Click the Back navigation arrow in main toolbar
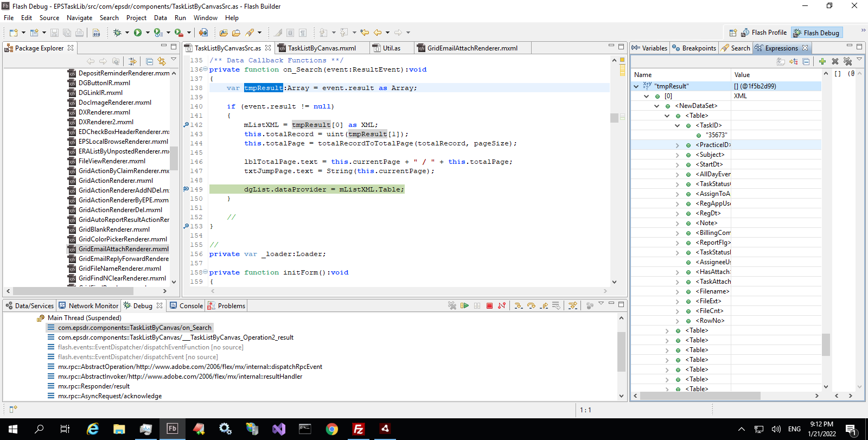This screenshot has width=868, height=440. 378,33
